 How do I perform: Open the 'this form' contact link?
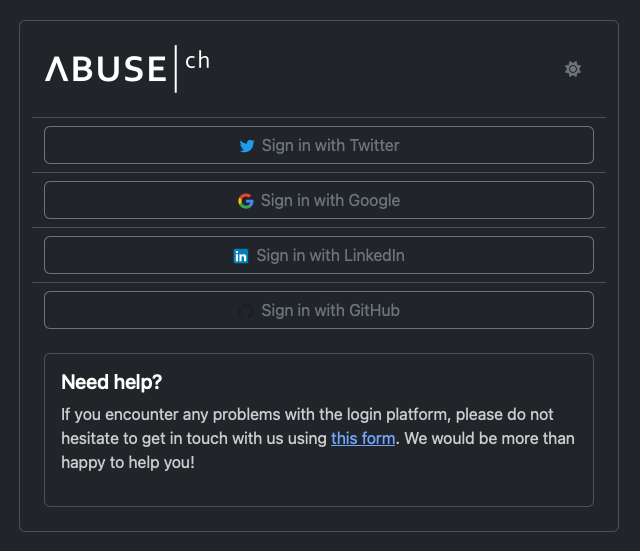tap(363, 438)
